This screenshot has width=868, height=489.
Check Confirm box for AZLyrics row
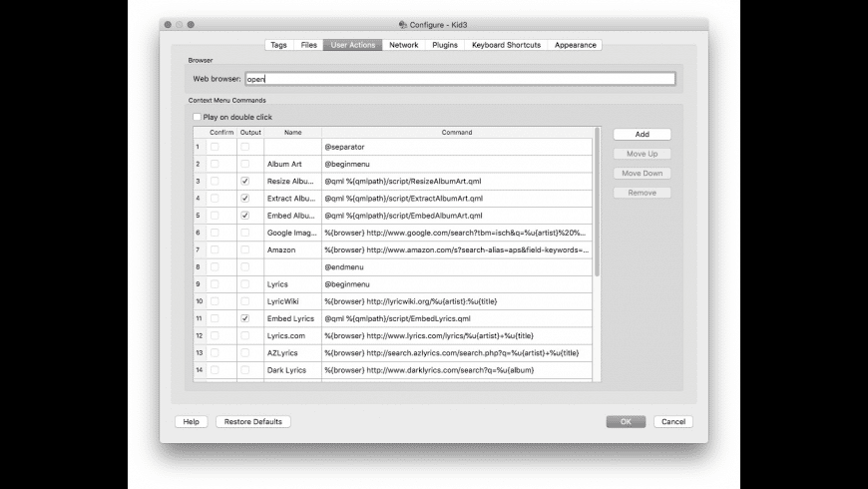pos(215,352)
